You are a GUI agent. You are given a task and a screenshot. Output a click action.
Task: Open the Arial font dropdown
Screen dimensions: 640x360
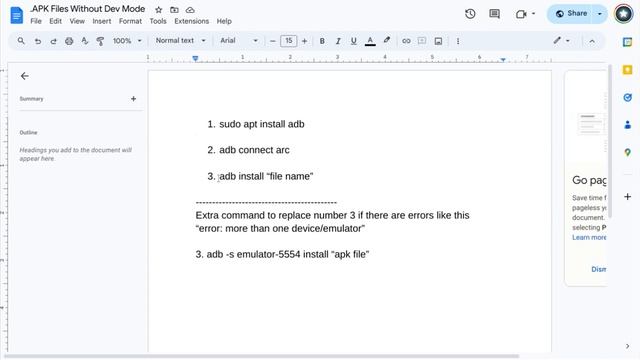tap(239, 41)
